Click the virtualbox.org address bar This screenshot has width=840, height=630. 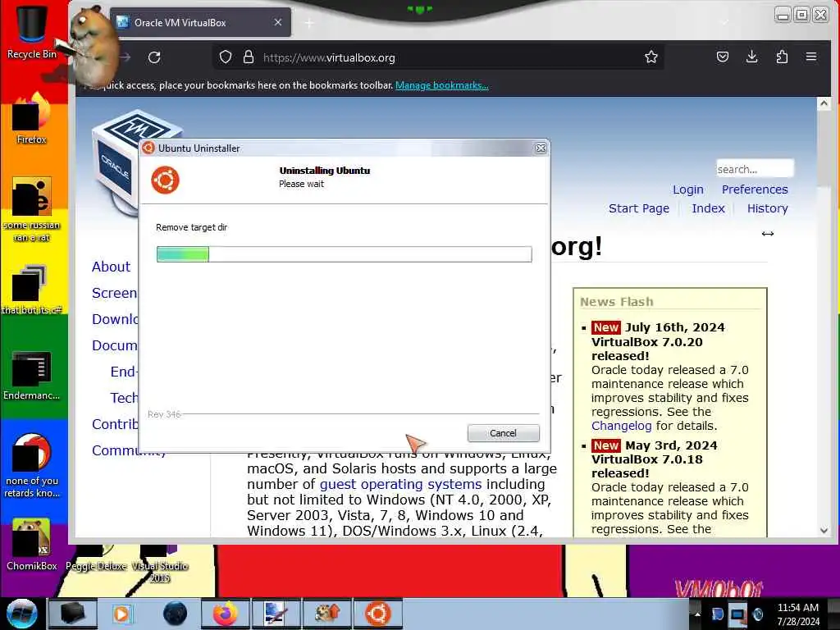[x=440, y=57]
